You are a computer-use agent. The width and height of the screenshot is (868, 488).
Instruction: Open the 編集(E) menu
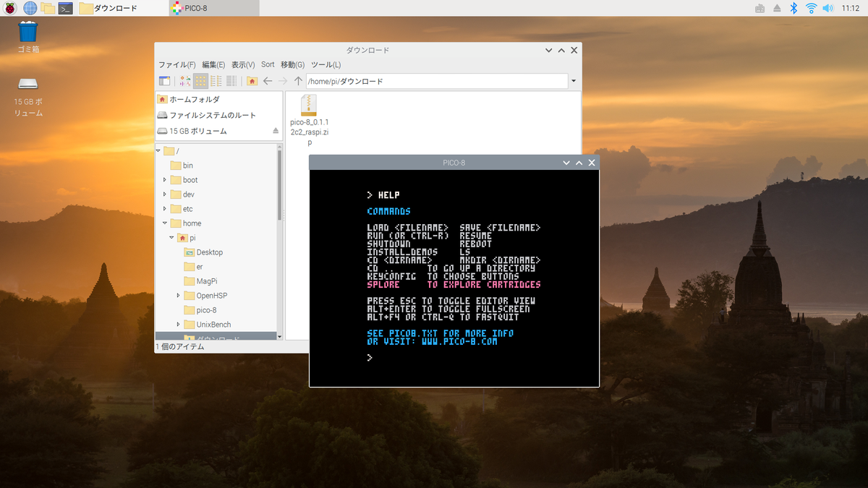pos(213,64)
